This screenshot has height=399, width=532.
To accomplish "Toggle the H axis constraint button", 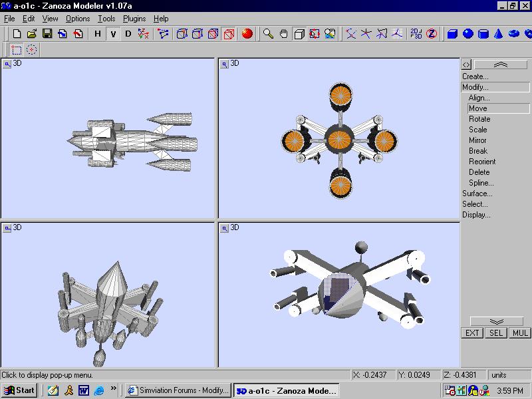I will 98,34.
